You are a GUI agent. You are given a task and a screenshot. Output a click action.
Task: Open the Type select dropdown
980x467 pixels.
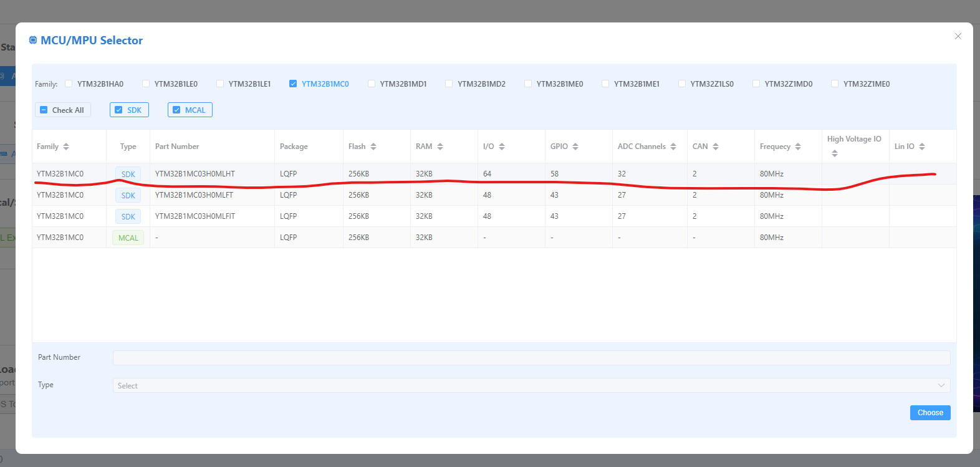[x=531, y=385]
